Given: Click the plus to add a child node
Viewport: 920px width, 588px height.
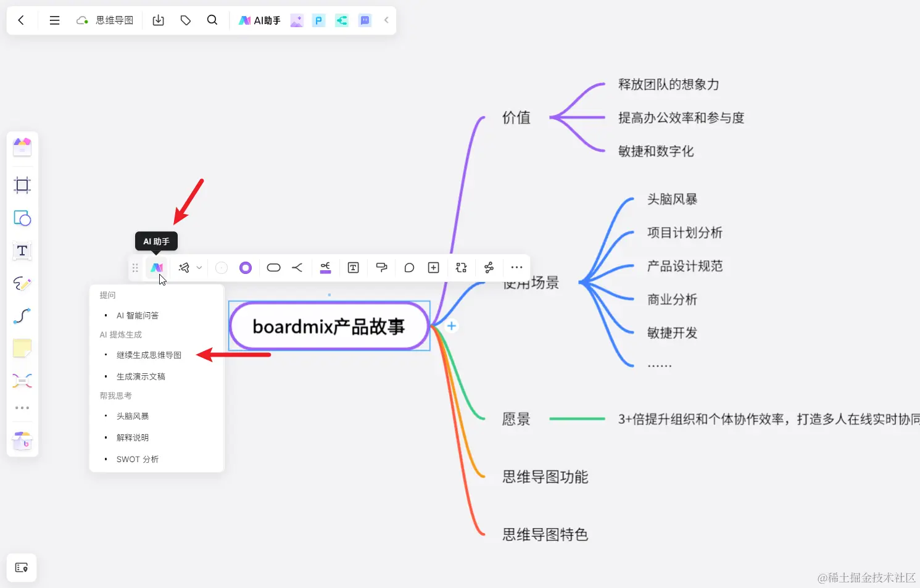Looking at the screenshot, I should [451, 326].
